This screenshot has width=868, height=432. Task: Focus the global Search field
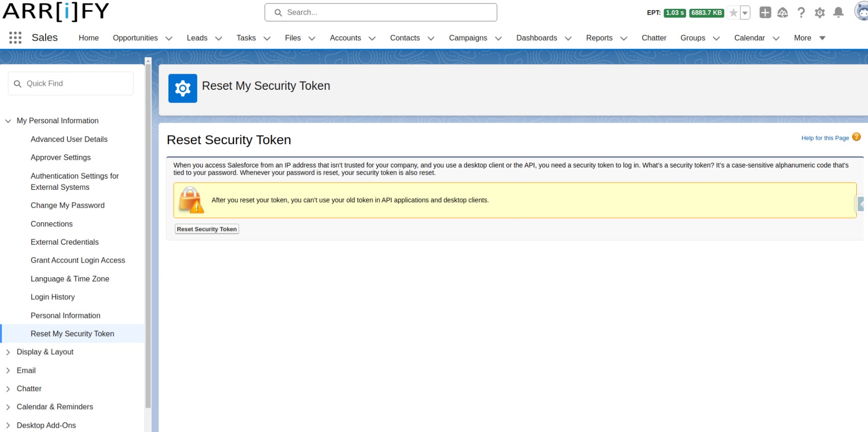click(381, 12)
